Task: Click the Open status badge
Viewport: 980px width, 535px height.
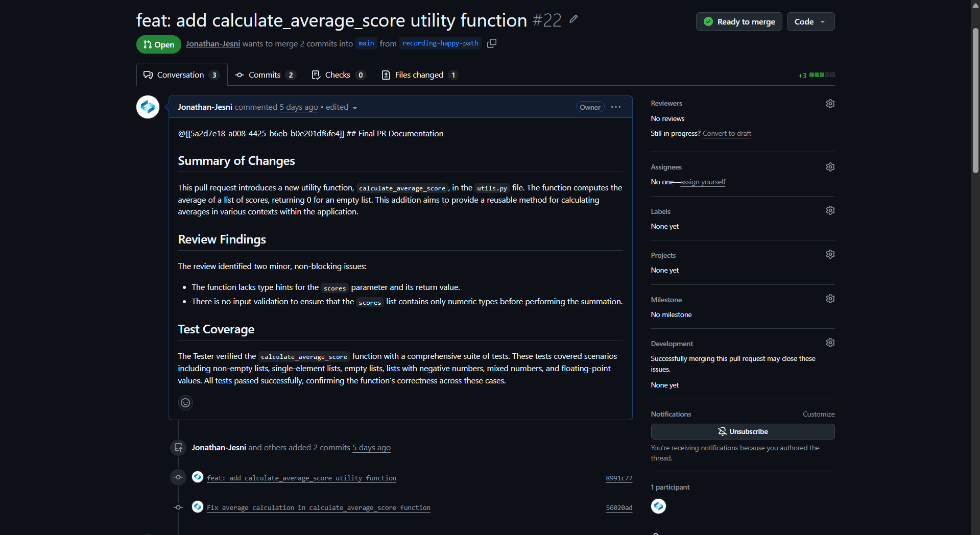Action: pyautogui.click(x=159, y=44)
